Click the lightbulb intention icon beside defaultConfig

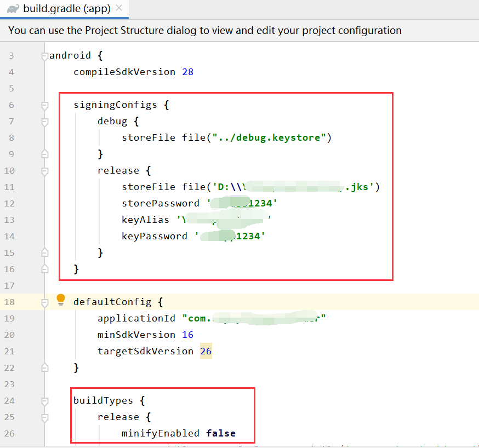61,300
